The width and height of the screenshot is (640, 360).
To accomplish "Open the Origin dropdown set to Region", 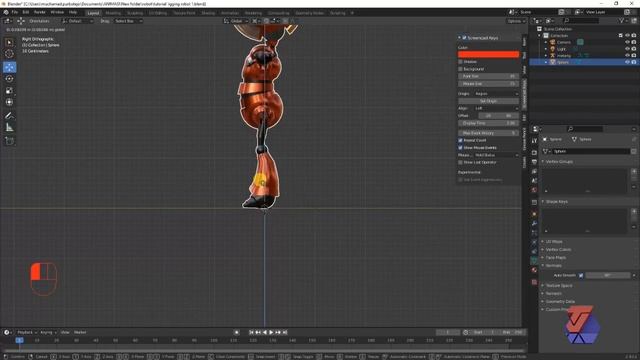I will [x=496, y=93].
